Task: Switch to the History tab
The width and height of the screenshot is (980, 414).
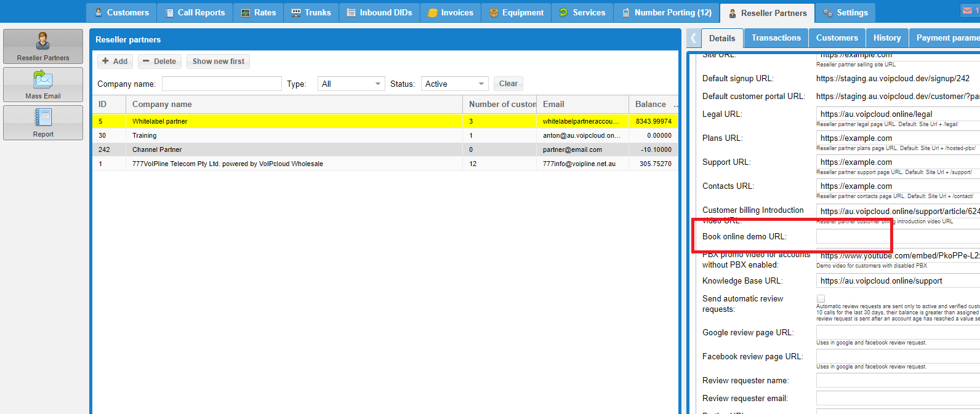Action: (886, 38)
